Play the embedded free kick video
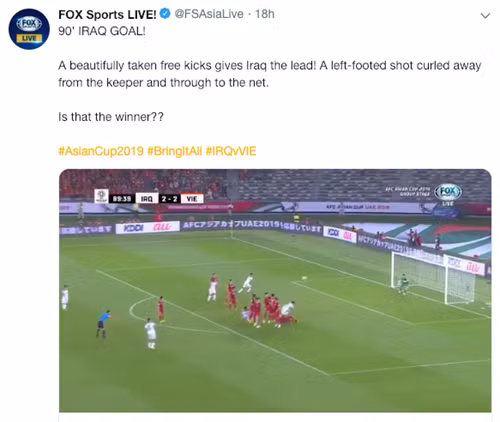 [x=275, y=291]
